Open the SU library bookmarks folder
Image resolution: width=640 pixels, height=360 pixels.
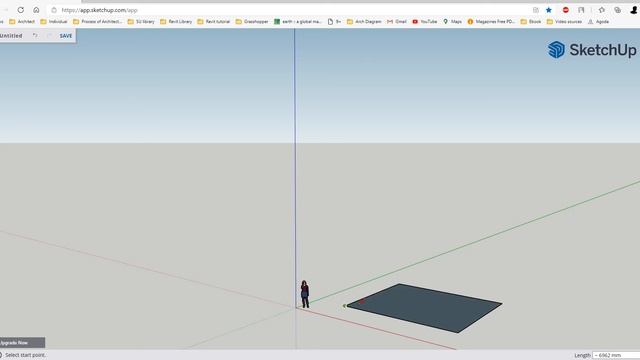141,22
